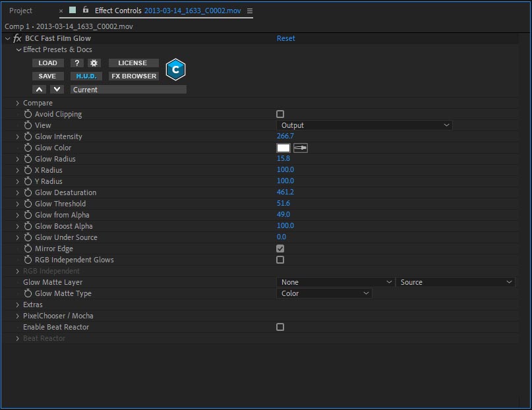This screenshot has height=410, width=532.
Task: Toggle the Glow Desaturation stopwatch
Action: click(x=28, y=192)
